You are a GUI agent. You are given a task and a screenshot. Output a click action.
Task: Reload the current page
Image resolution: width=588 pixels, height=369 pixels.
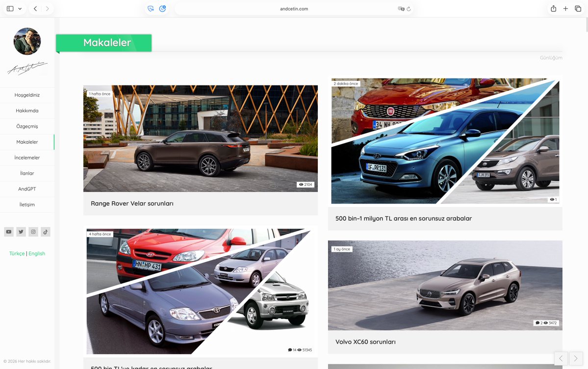409,9
